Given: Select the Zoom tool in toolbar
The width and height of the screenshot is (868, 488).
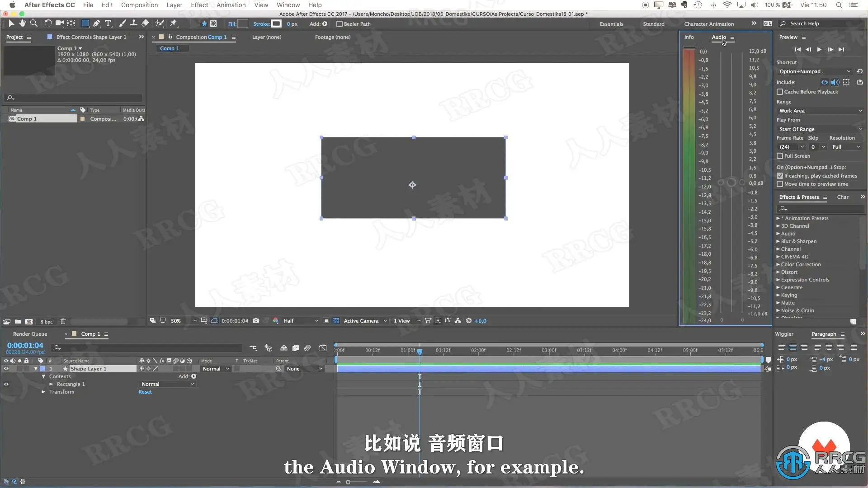Looking at the screenshot, I should (33, 23).
